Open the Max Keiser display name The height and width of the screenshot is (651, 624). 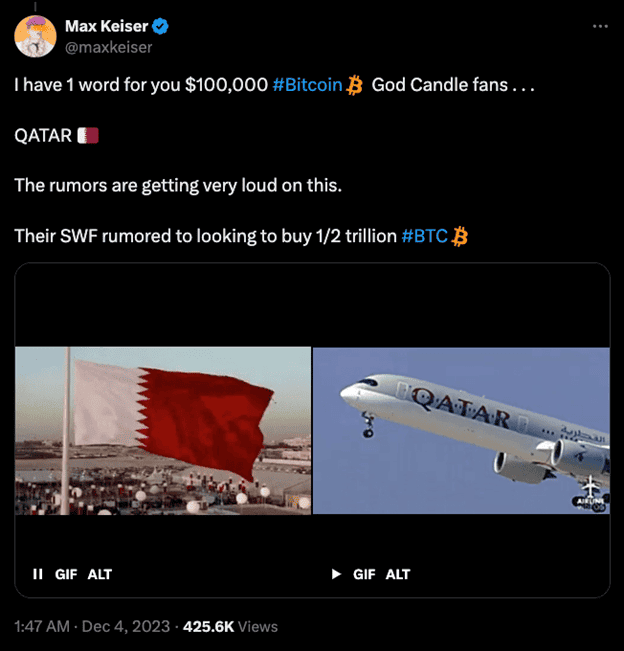tap(106, 26)
